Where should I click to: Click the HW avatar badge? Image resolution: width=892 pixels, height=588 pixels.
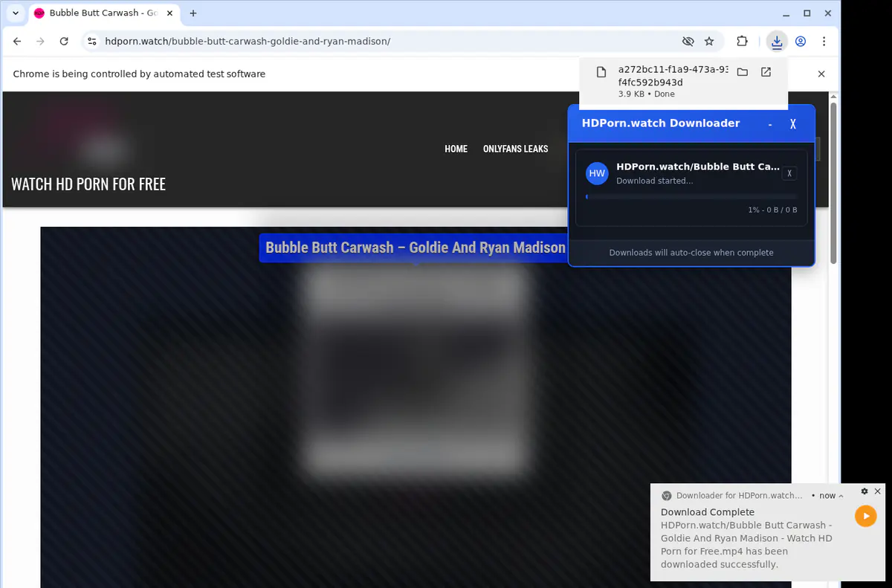click(597, 173)
